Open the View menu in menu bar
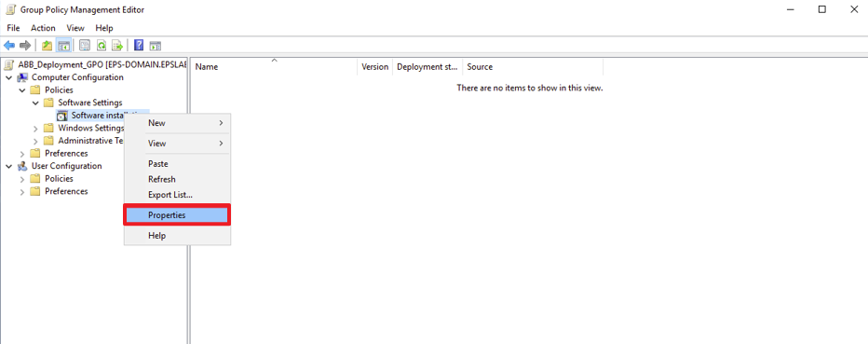Image resolution: width=868 pixels, height=344 pixels. coord(75,28)
